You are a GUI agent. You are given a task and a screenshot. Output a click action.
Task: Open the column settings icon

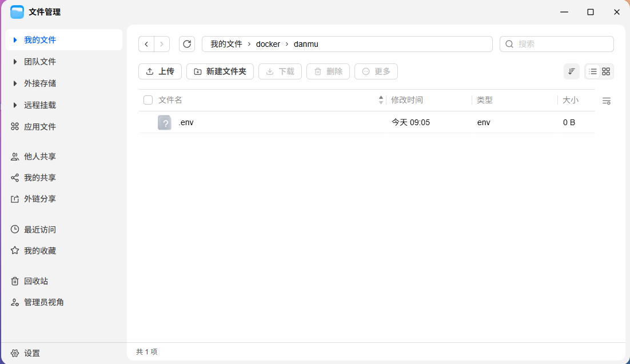pyautogui.click(x=607, y=101)
